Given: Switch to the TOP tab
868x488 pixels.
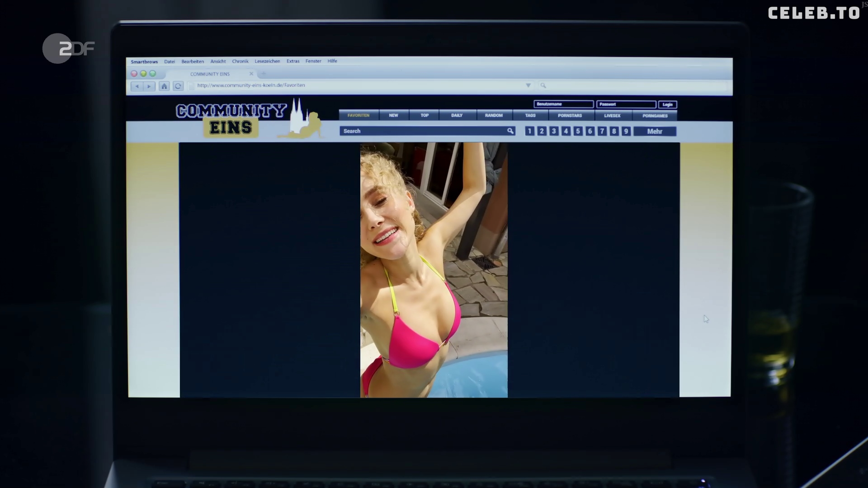Looking at the screenshot, I should [x=425, y=116].
